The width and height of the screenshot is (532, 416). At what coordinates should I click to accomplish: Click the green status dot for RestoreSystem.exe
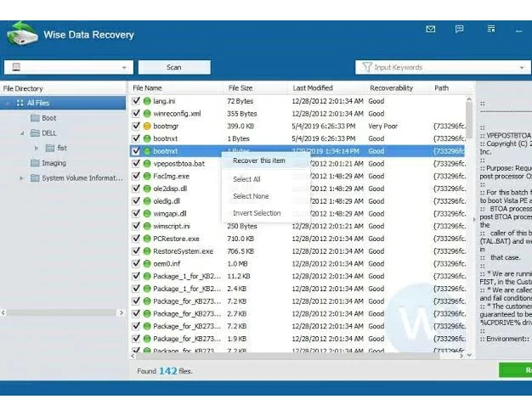coord(147,251)
